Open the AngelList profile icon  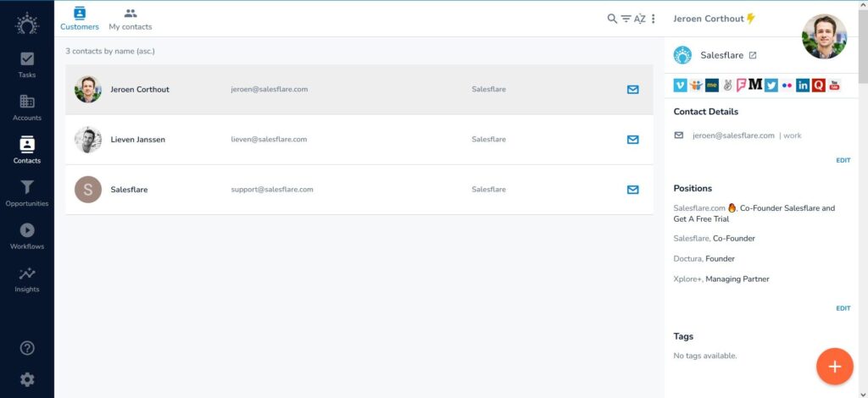point(727,86)
